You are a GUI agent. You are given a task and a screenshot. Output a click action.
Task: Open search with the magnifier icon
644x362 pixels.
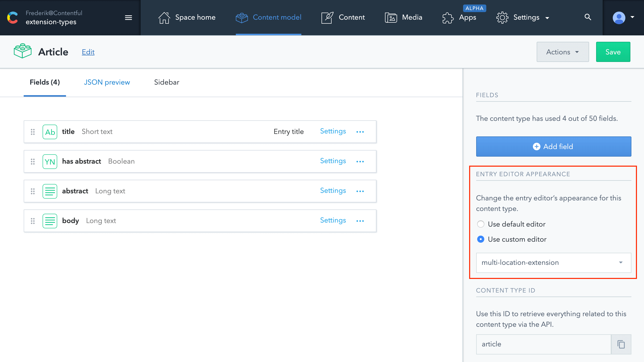[x=588, y=17]
